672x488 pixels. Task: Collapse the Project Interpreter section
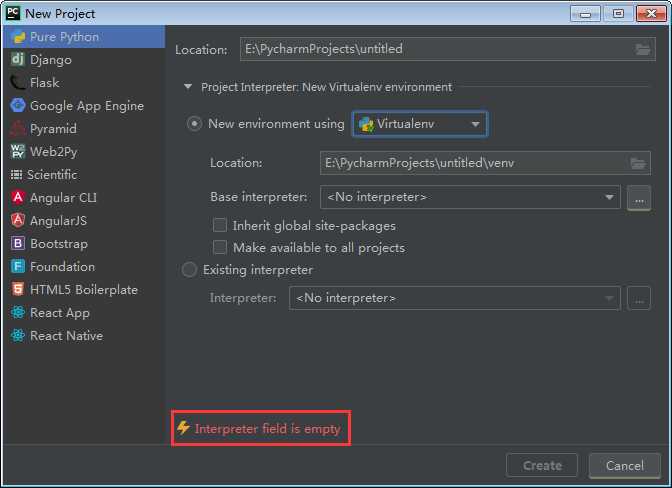pyautogui.click(x=188, y=87)
